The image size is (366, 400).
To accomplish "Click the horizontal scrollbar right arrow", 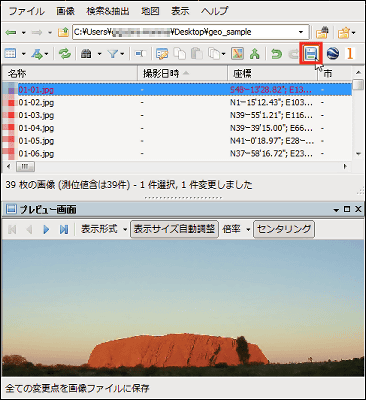I will [x=345, y=166].
